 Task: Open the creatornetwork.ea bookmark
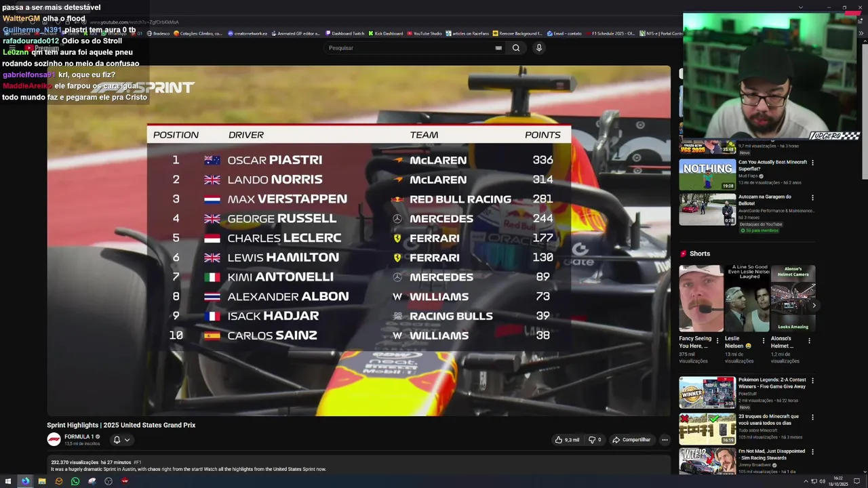tap(248, 33)
